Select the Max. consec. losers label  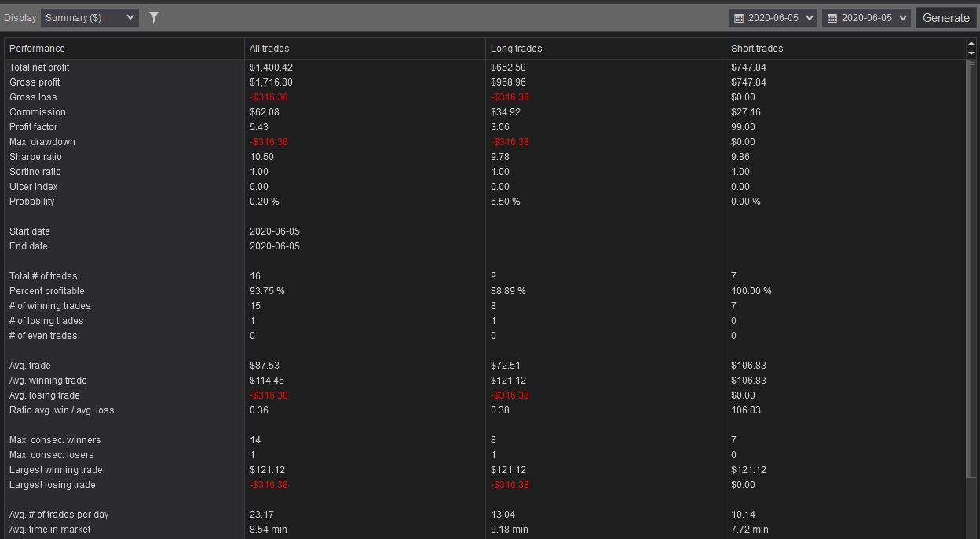tap(52, 455)
